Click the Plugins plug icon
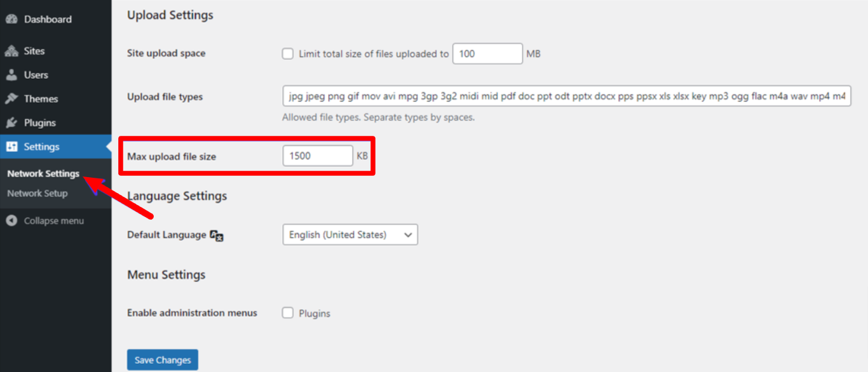This screenshot has height=372, width=868. (11, 123)
